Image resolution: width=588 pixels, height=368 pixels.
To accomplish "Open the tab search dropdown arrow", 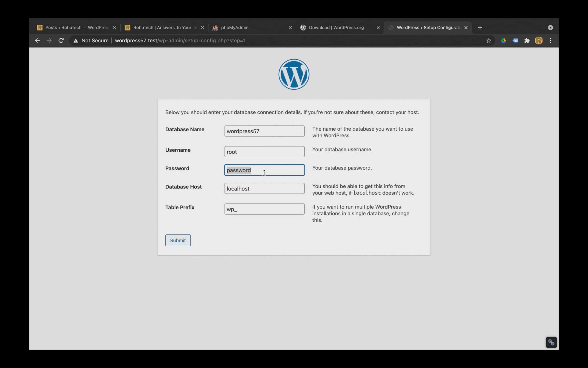I will click(551, 28).
